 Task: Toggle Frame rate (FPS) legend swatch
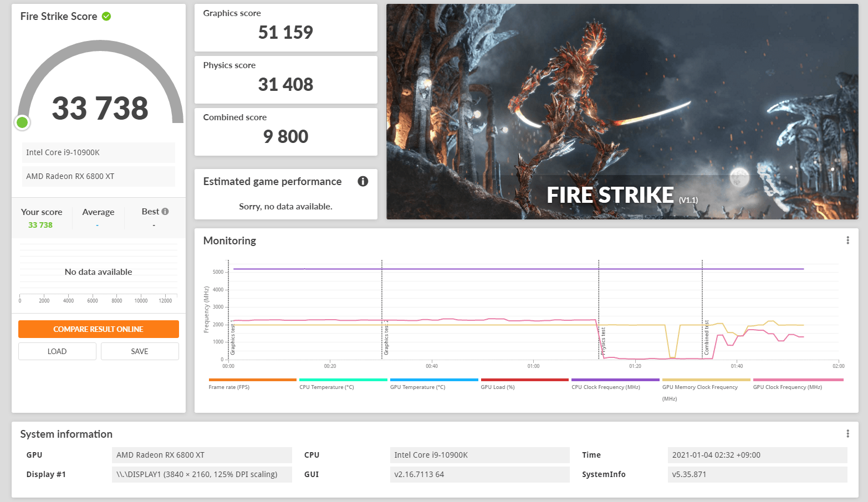pyautogui.click(x=252, y=380)
